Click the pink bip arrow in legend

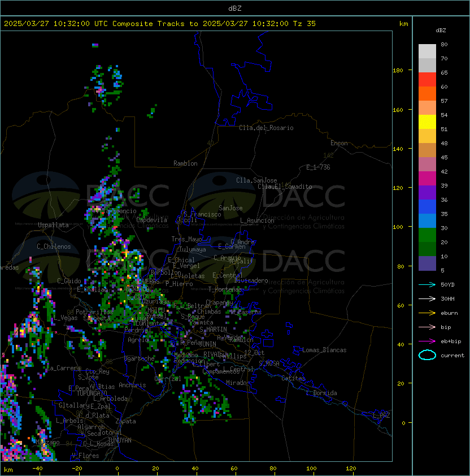point(427,327)
